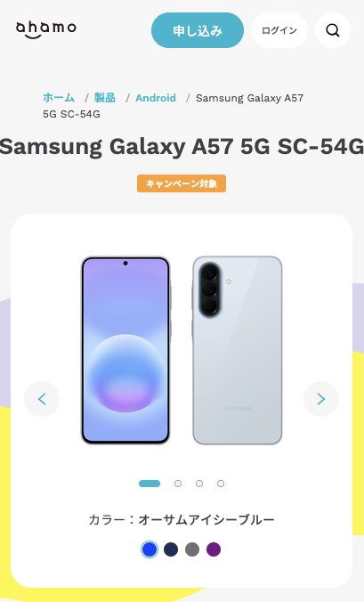Click the ahamo logo
Screen dimensions: 364x602
[46, 30]
